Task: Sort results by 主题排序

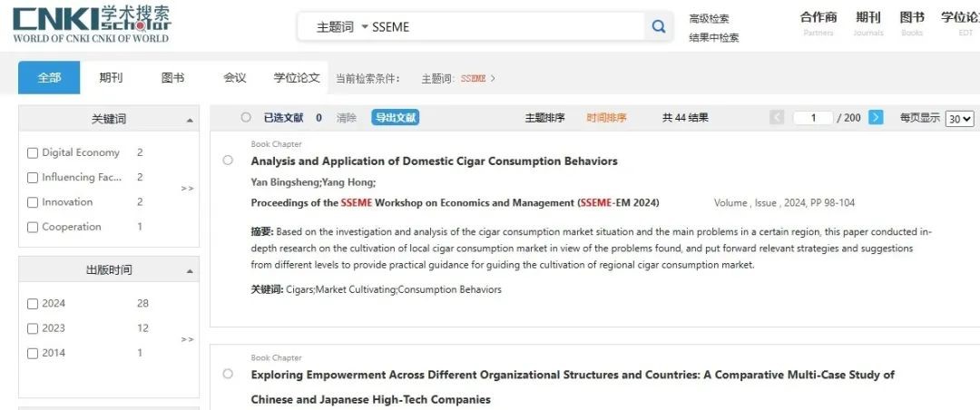Action: click(545, 118)
